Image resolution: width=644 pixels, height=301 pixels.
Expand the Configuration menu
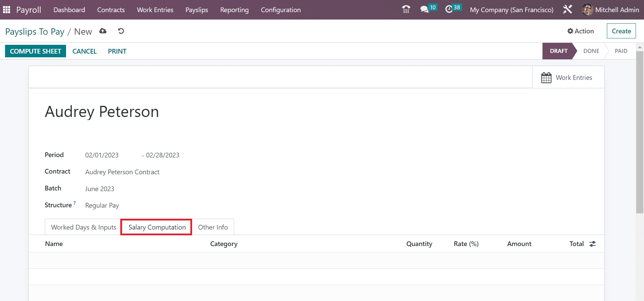280,10
